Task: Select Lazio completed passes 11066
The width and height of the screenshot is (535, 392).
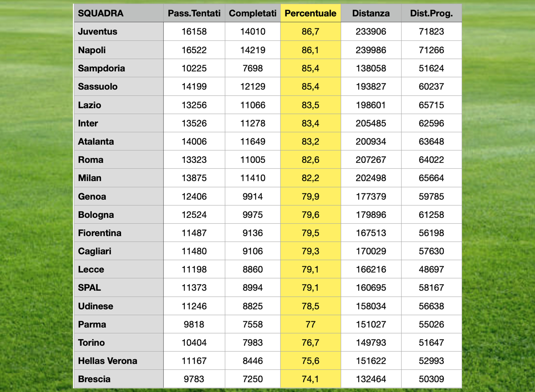Action: (253, 105)
